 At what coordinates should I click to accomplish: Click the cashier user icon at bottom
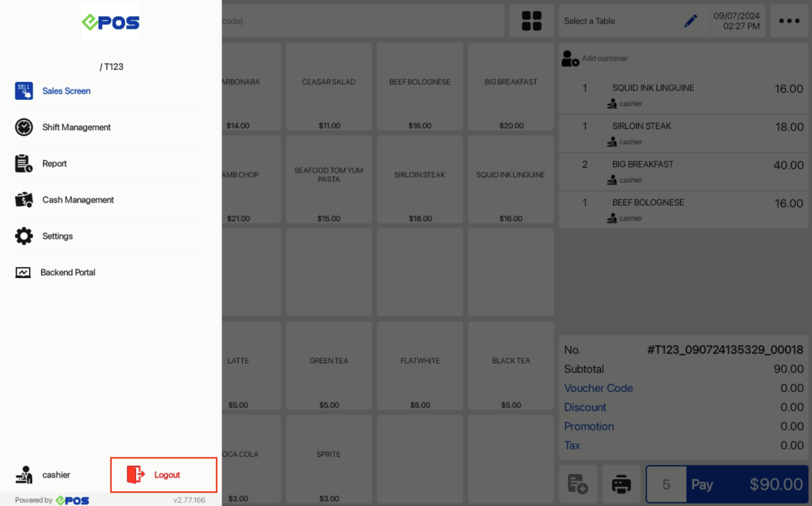24,475
